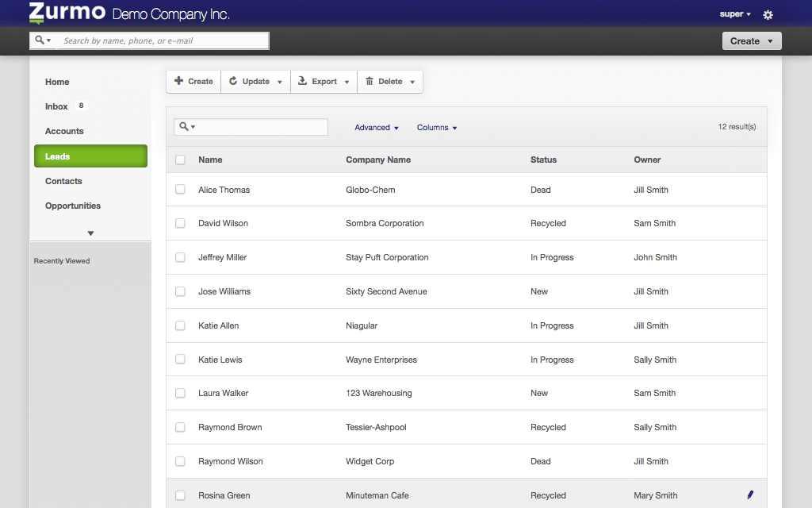Select the checkbox for Alice Thomas
812x508 pixels.
click(x=181, y=190)
